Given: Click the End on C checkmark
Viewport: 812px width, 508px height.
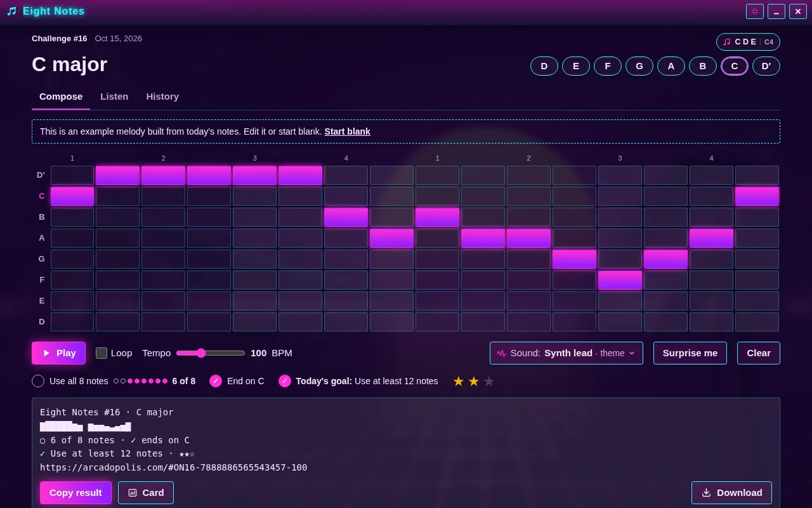Looking at the screenshot, I should [x=216, y=381].
